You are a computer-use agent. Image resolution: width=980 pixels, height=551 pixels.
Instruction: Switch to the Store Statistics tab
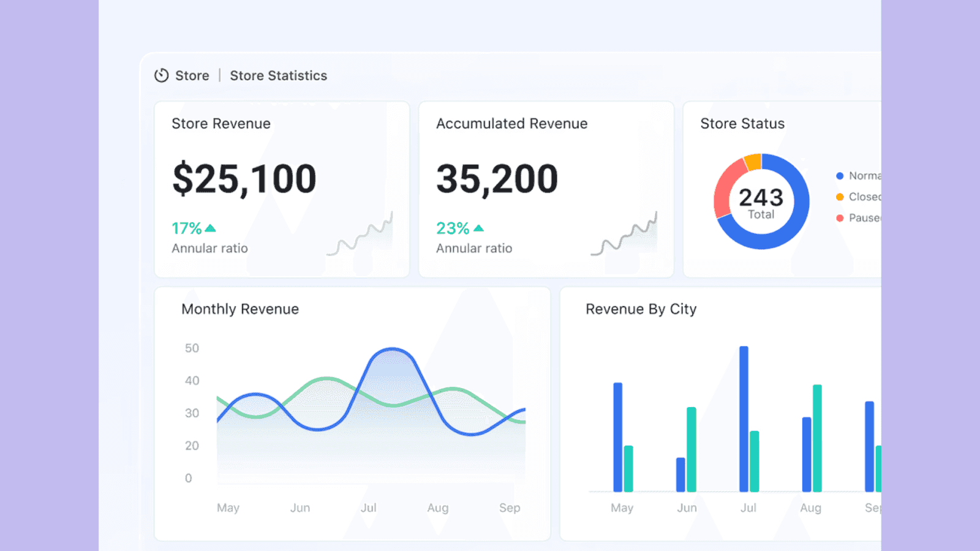tap(278, 75)
